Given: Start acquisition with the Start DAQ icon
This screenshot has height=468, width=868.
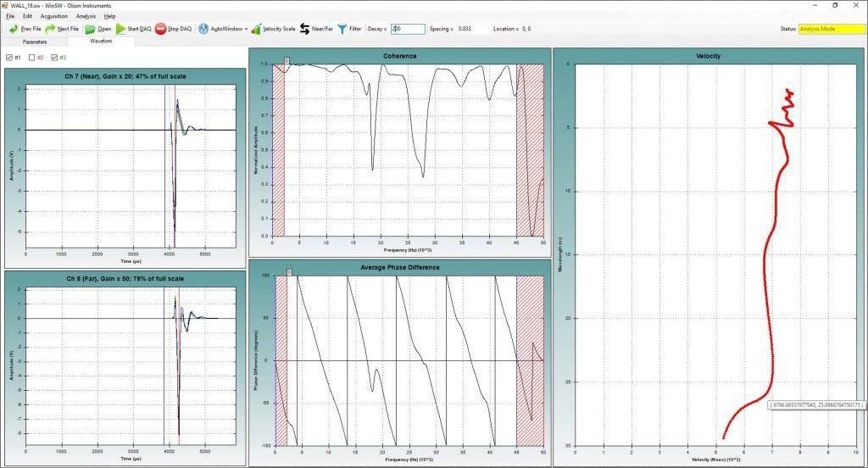Looking at the screenshot, I should pos(121,29).
